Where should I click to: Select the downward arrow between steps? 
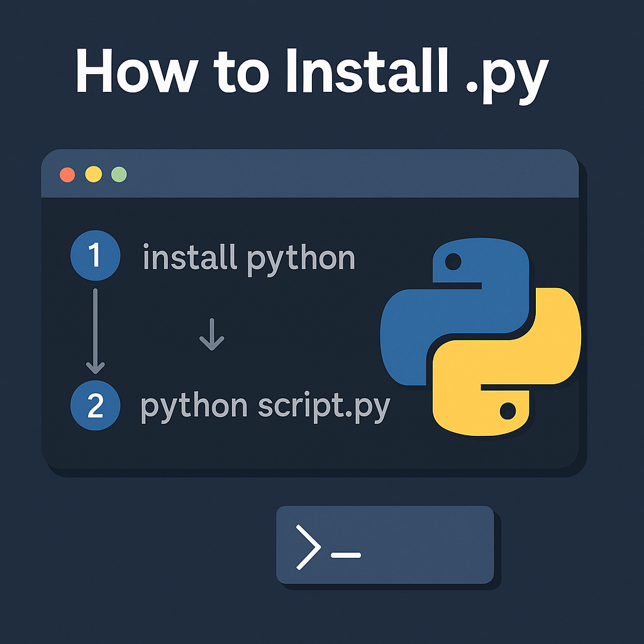coord(211,335)
